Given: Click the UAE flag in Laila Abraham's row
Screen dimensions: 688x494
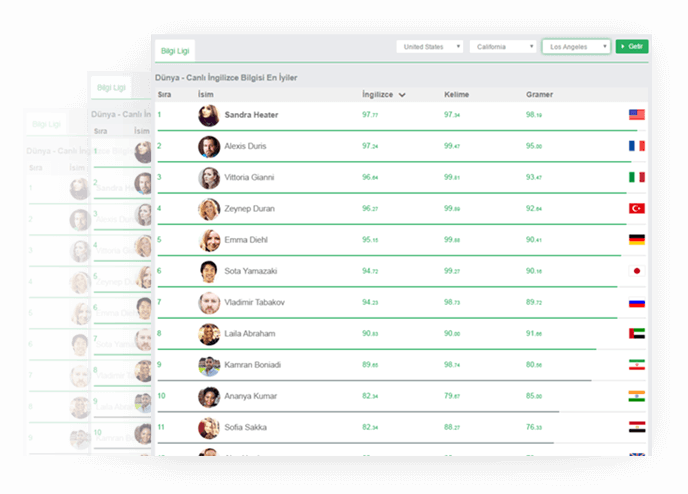Looking at the screenshot, I should click(637, 333).
